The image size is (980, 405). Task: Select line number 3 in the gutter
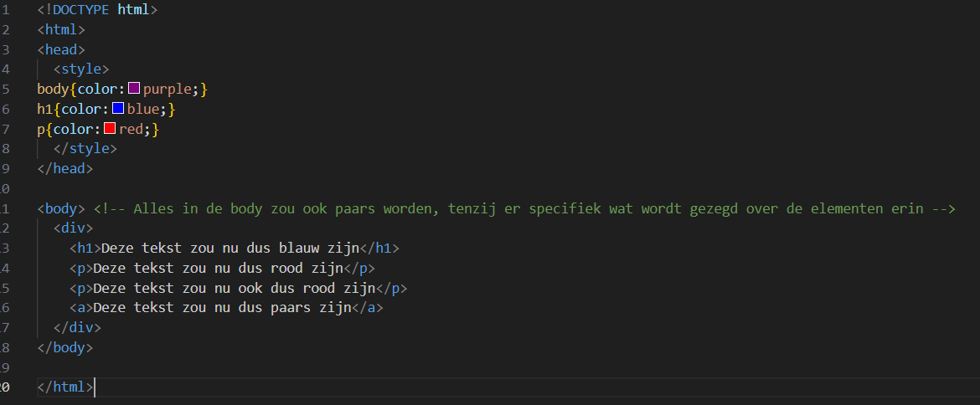(5, 49)
